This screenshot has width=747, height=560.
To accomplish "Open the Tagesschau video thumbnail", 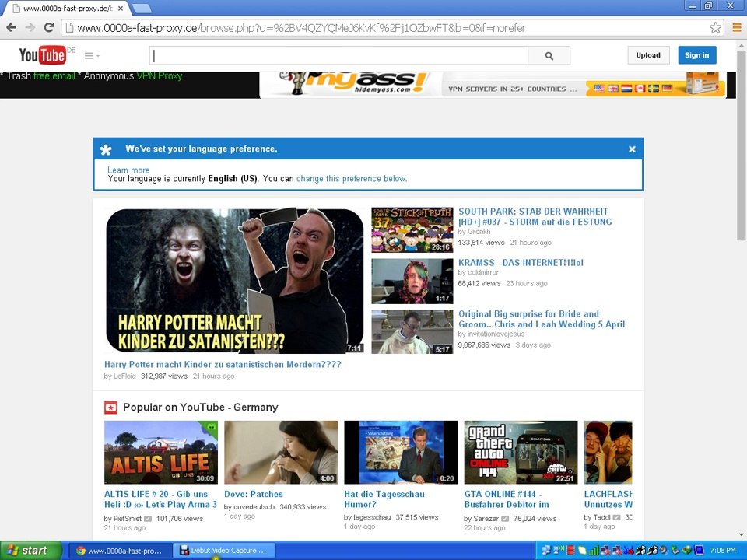I will click(x=402, y=453).
